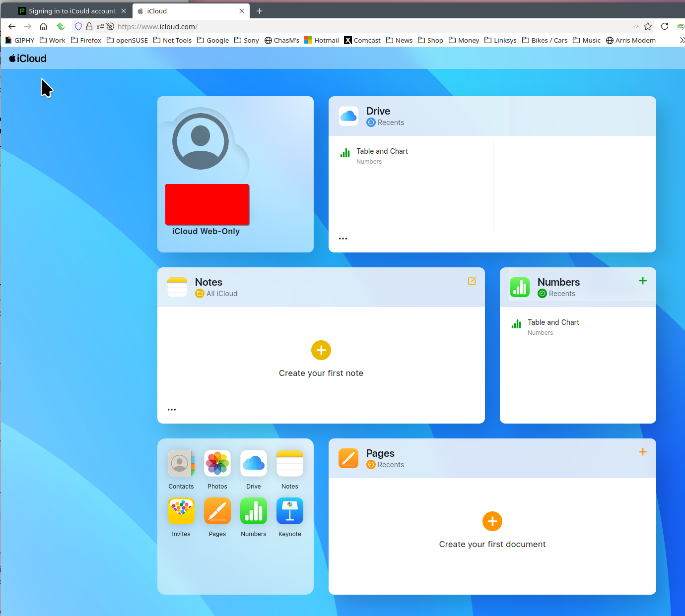This screenshot has width=685, height=616.
Task: Show site security info via padlock icon
Action: tap(89, 27)
